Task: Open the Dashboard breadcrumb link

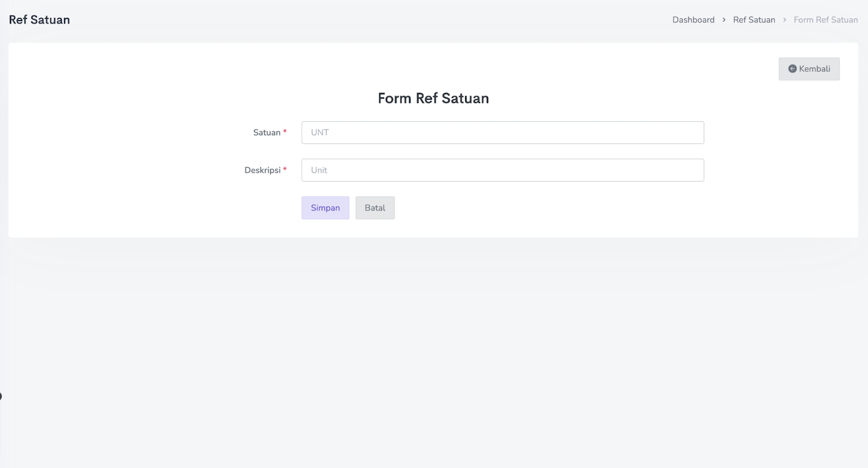Action: click(693, 20)
